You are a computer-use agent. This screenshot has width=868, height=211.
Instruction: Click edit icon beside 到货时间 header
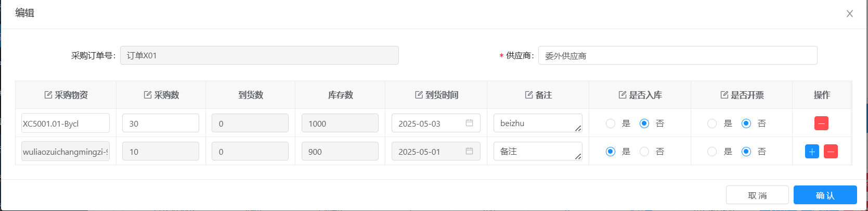[419, 95]
